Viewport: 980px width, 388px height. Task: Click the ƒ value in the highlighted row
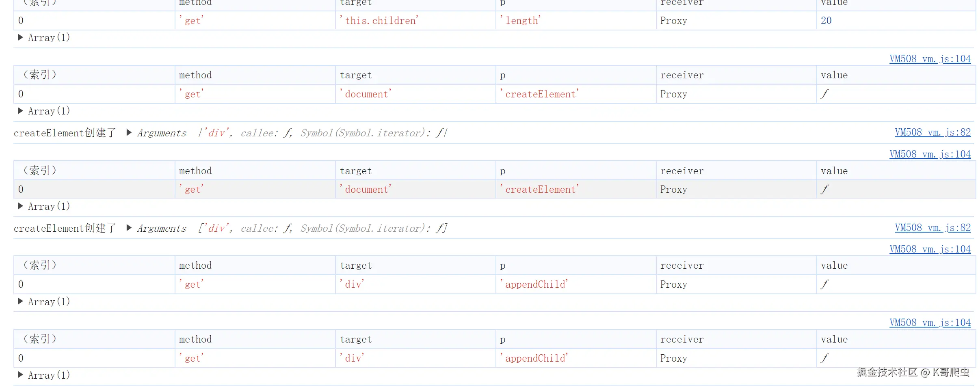pyautogui.click(x=824, y=190)
